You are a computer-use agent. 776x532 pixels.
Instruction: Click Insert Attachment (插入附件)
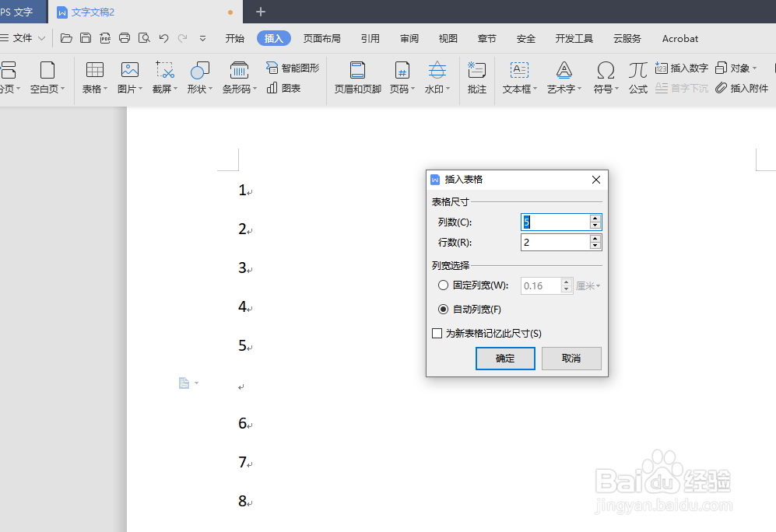[x=742, y=88]
